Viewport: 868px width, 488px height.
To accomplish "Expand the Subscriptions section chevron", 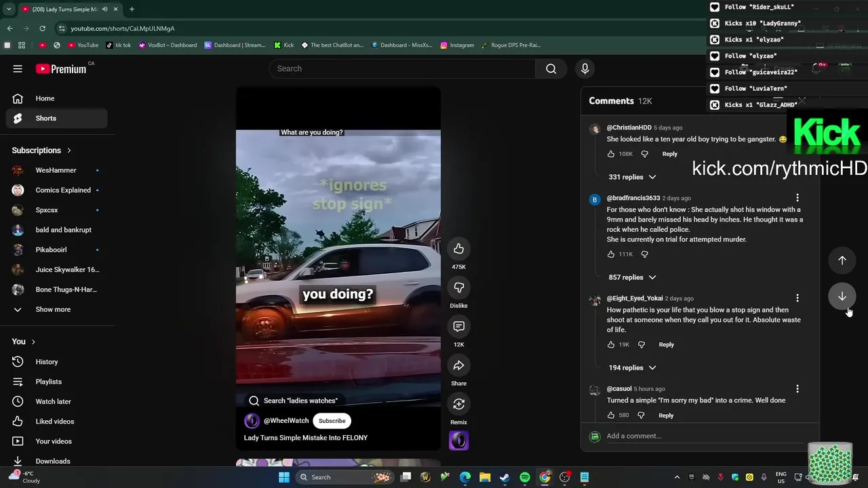I will click(x=68, y=150).
